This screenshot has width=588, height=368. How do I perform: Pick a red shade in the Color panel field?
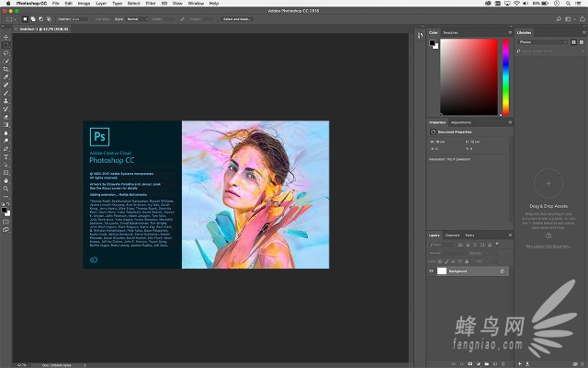point(469,76)
